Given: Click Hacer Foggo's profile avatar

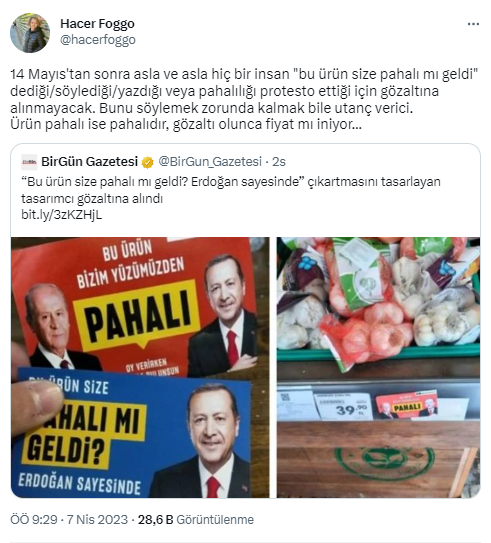Looking at the screenshot, I should pos(30,33).
